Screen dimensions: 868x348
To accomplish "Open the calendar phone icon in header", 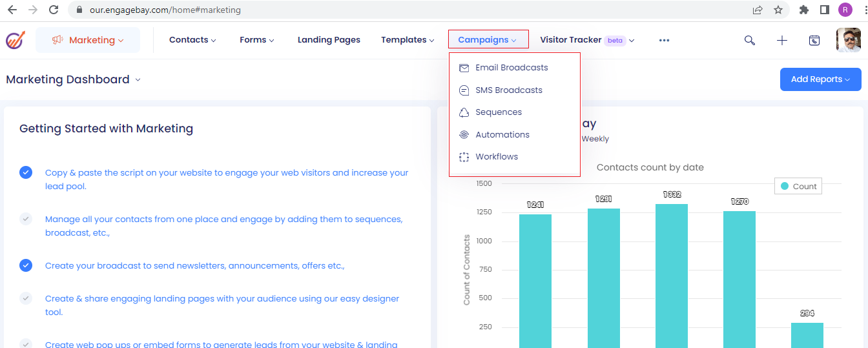I will tap(814, 40).
